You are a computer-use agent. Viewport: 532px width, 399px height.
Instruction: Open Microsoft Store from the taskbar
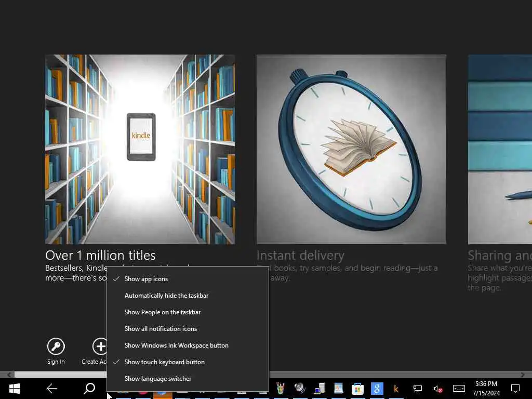[x=357, y=389]
